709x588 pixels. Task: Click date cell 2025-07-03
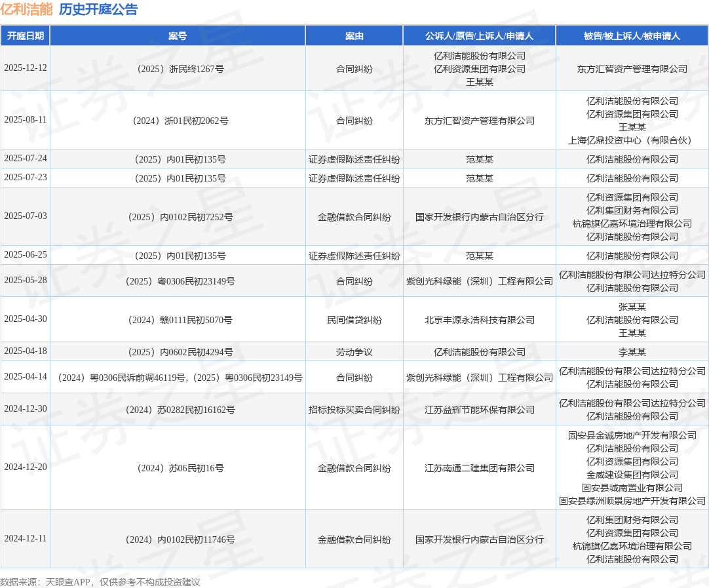pyautogui.click(x=26, y=216)
